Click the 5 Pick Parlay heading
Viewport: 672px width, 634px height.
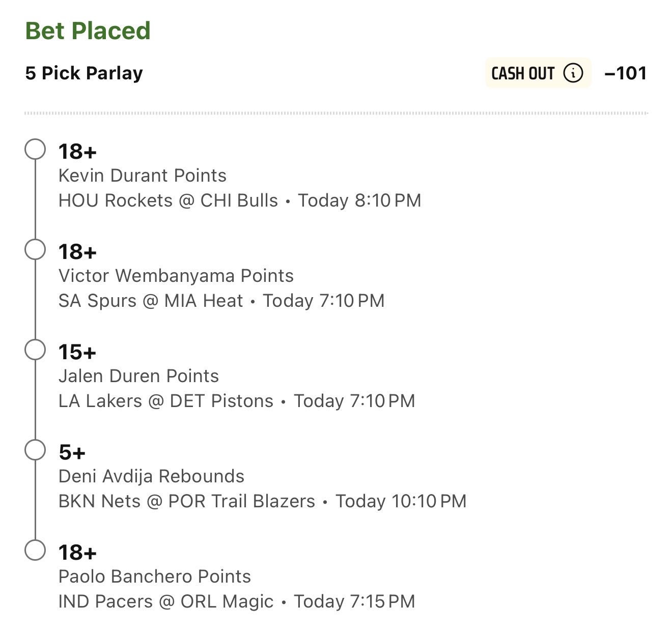coord(84,73)
